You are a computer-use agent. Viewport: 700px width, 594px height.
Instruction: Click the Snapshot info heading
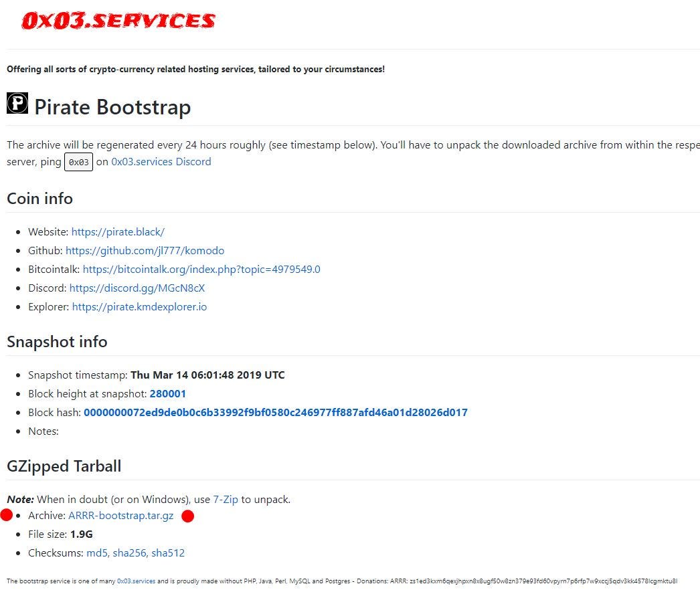tap(57, 341)
